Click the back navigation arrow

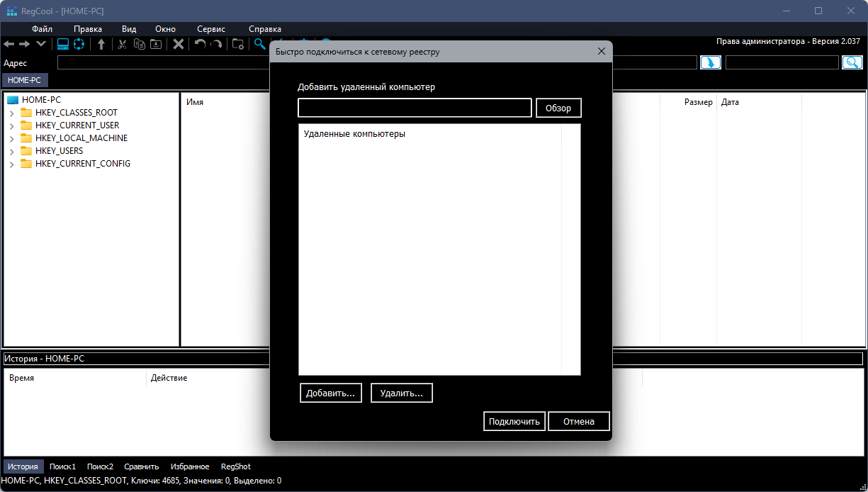[x=9, y=45]
